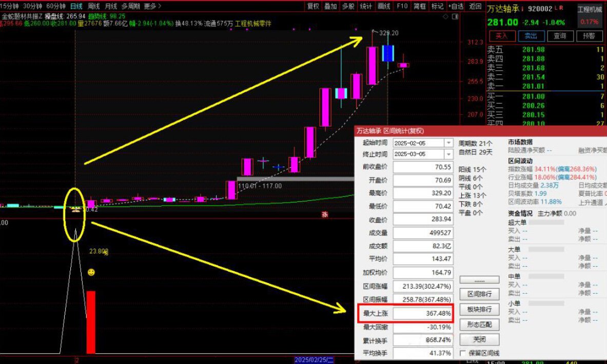Click the smiley face indicator icon
The image size is (607, 364).
tap(91, 272)
